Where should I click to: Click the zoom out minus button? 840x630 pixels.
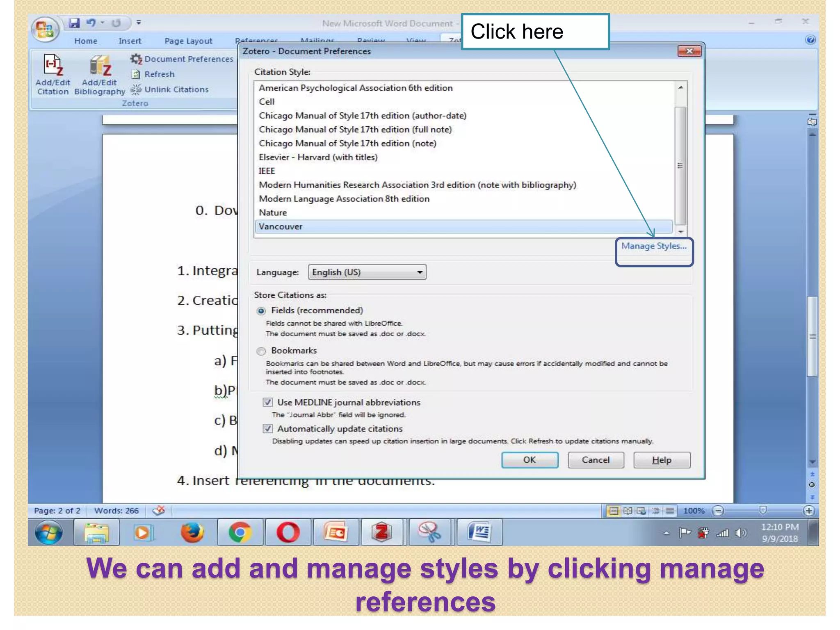[x=718, y=511]
